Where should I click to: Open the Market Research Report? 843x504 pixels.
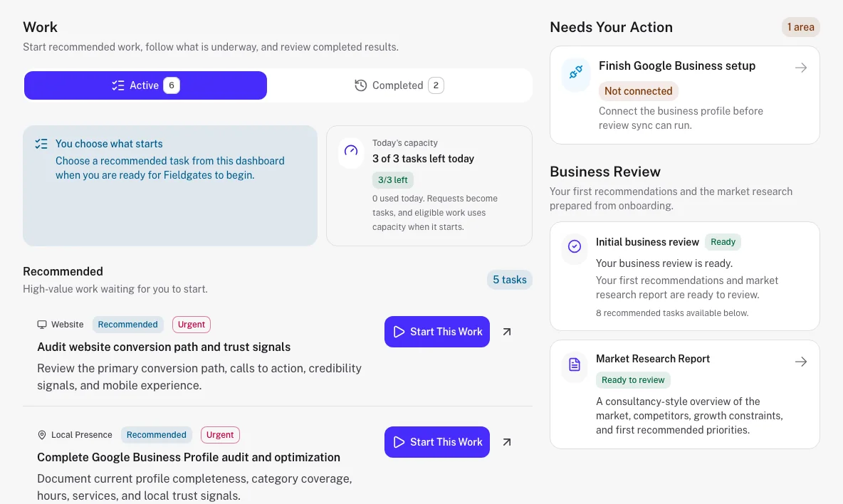click(684, 394)
